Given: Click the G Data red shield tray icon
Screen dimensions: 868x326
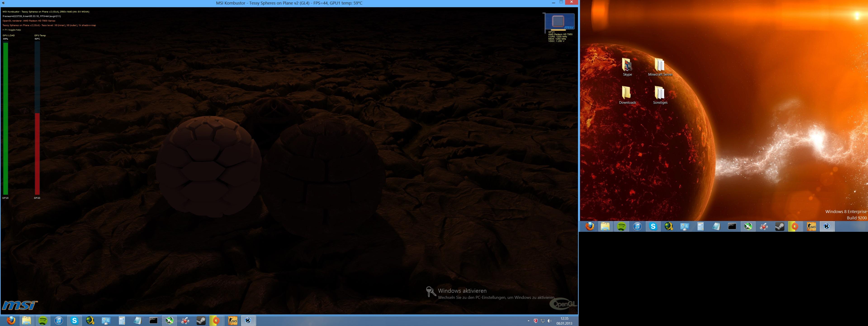Looking at the screenshot, I should (535, 321).
